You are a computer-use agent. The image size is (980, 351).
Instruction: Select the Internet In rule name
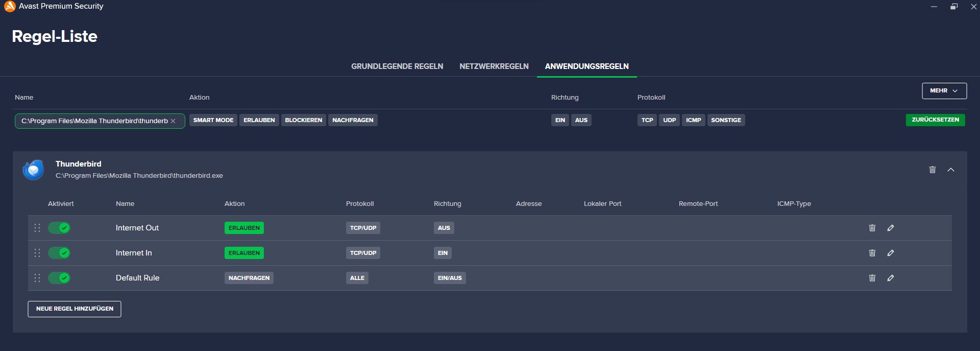click(134, 253)
